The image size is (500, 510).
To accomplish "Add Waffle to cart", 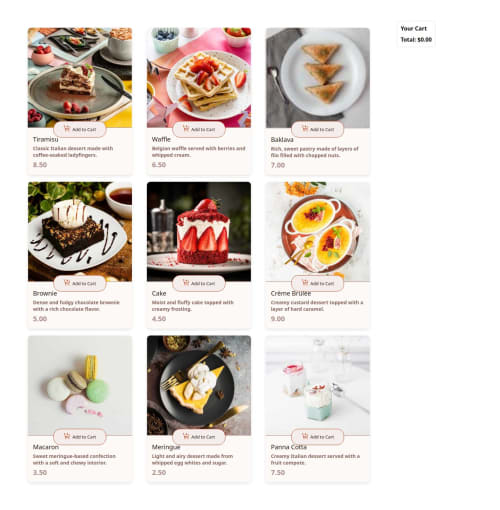I will [199, 129].
